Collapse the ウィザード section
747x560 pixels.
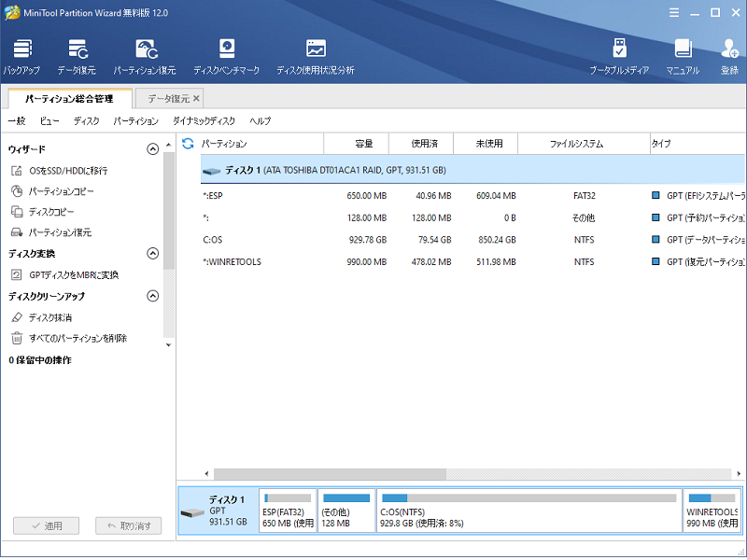tap(152, 149)
